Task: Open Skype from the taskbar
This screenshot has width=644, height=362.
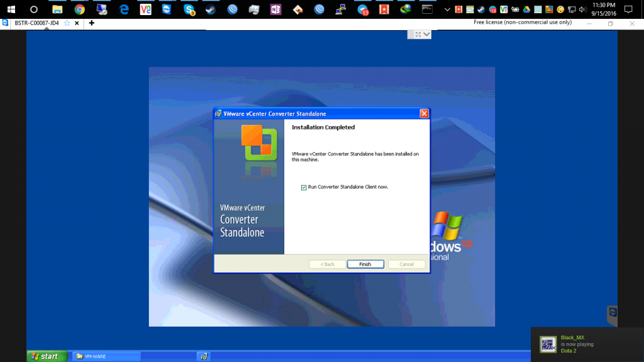Action: pyautogui.click(x=189, y=9)
